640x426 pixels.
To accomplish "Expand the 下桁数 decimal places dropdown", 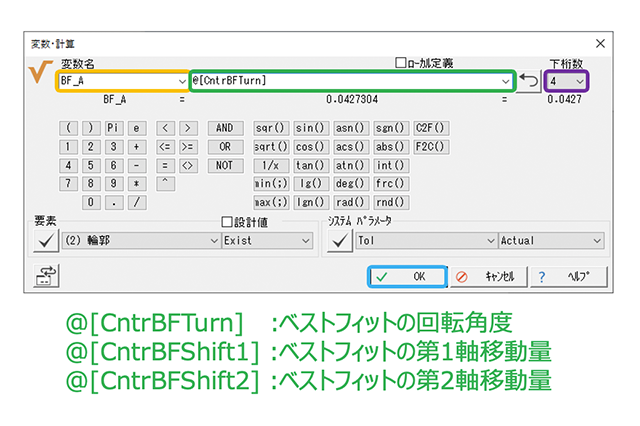I will pyautogui.click(x=579, y=80).
